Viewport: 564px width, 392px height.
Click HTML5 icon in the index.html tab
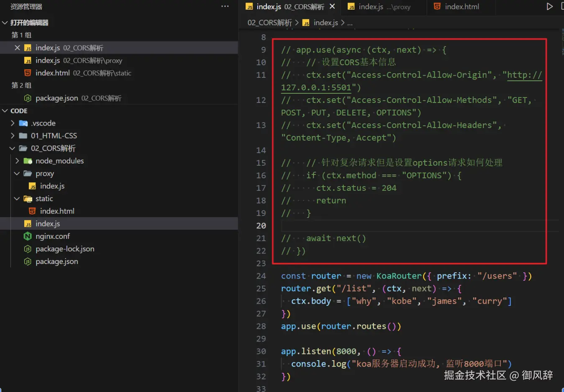tap(437, 6)
